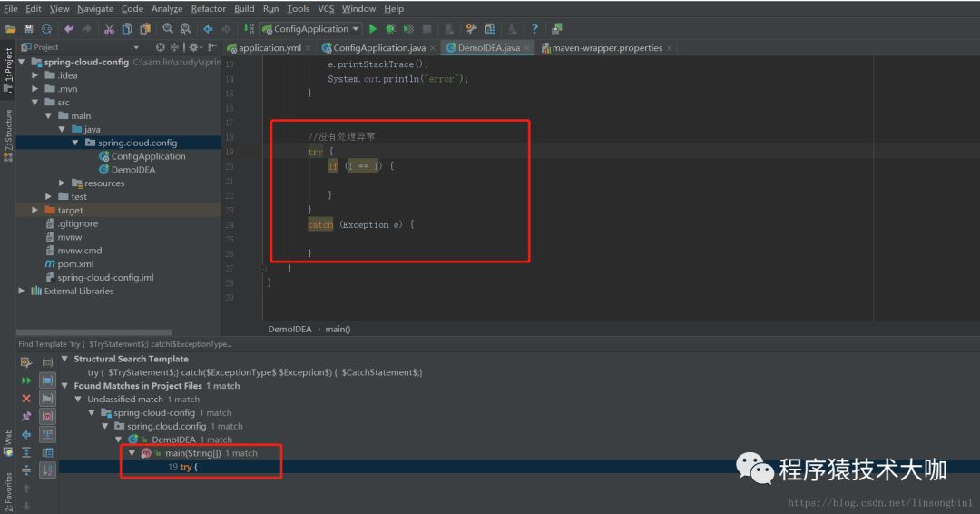Click the Help question mark icon
Screen dimensions: 980x514
tap(534, 29)
